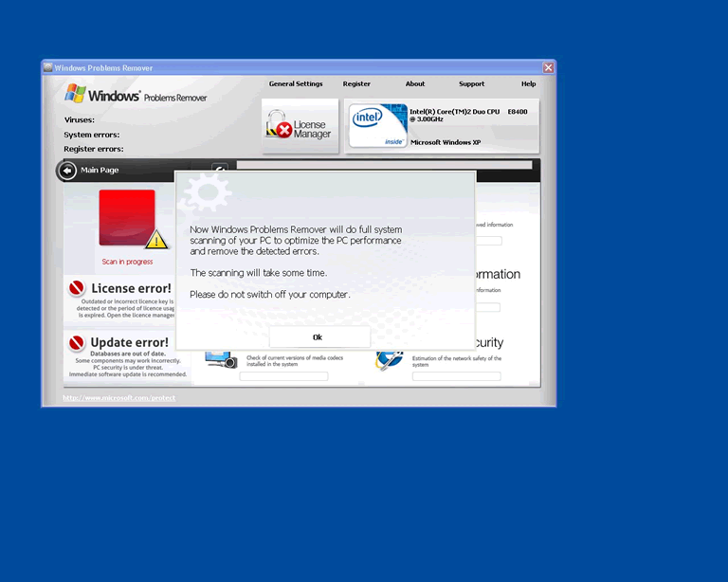Viewport: 728px width, 582px height.
Task: Click the network safety globe icon
Action: click(389, 359)
